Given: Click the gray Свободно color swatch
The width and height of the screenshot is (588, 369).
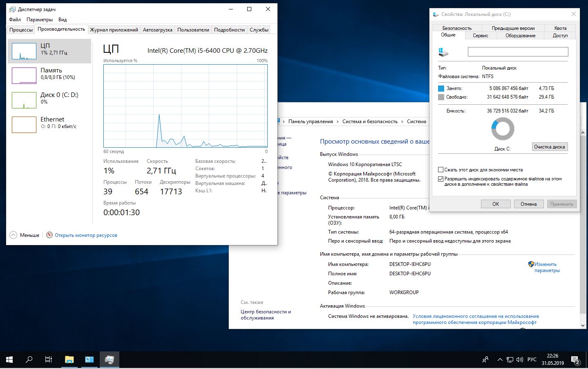Looking at the screenshot, I should pyautogui.click(x=441, y=97).
